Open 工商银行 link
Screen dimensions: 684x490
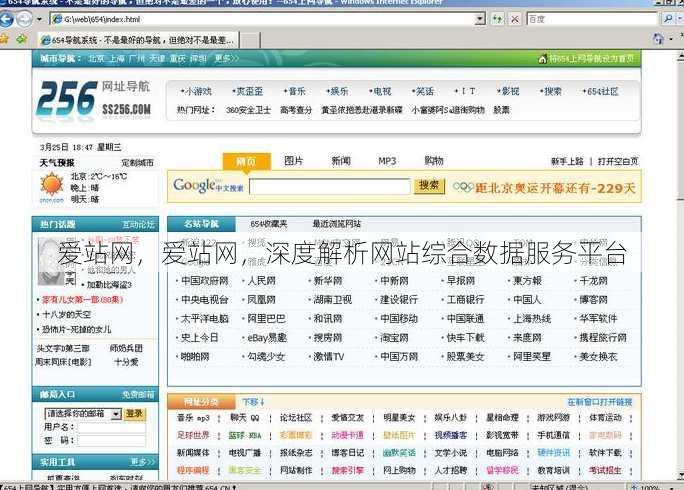point(465,299)
